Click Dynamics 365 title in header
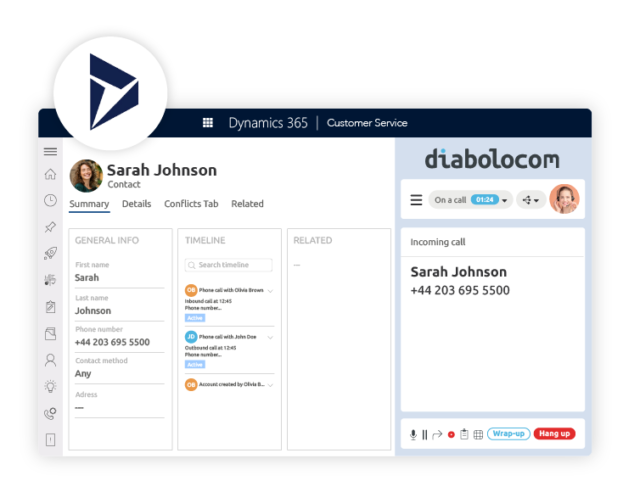This screenshot has width=640, height=481. (x=268, y=123)
